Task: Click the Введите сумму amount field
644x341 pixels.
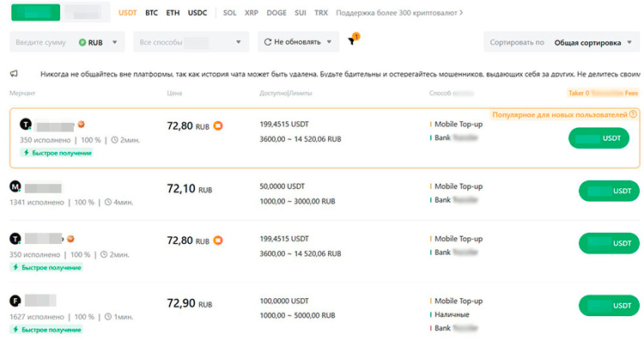Action: tap(40, 42)
